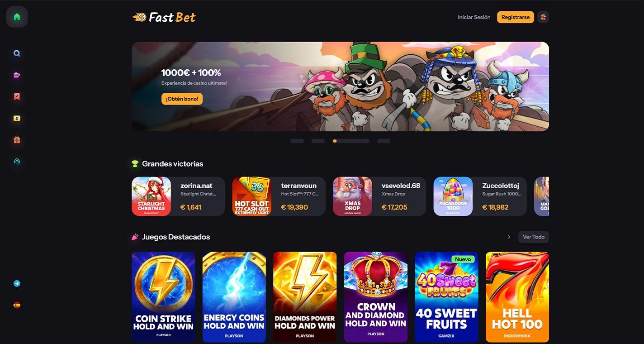Go to the home icon in sidebar

coord(17,17)
